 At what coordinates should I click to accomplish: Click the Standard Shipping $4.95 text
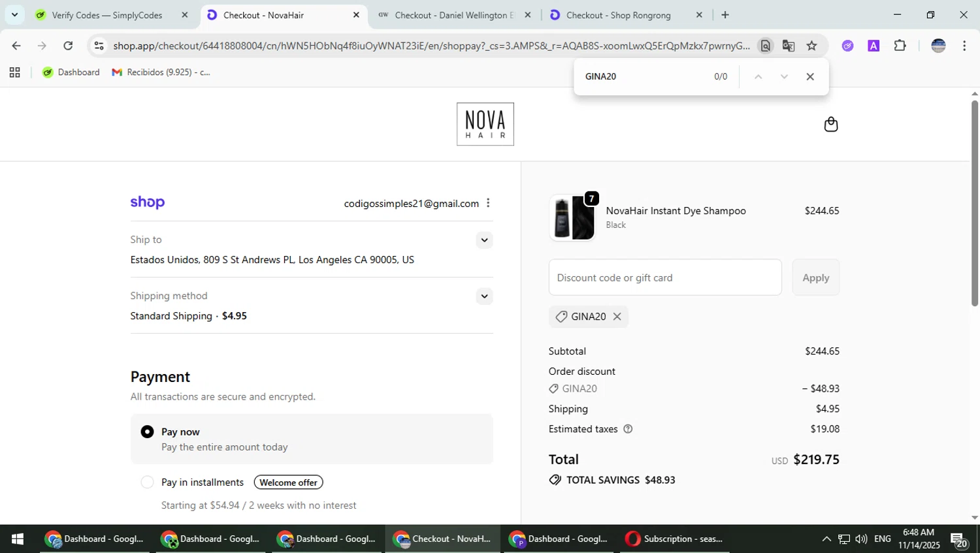pos(188,316)
